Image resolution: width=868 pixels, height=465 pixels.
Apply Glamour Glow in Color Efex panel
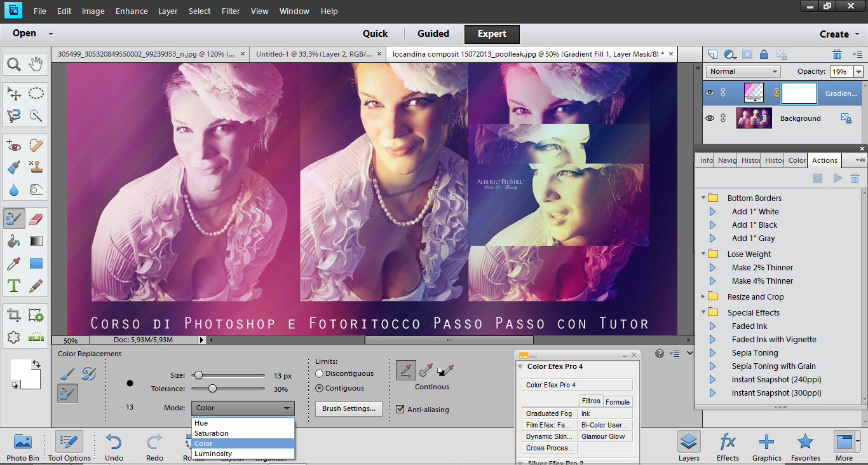[605, 436]
